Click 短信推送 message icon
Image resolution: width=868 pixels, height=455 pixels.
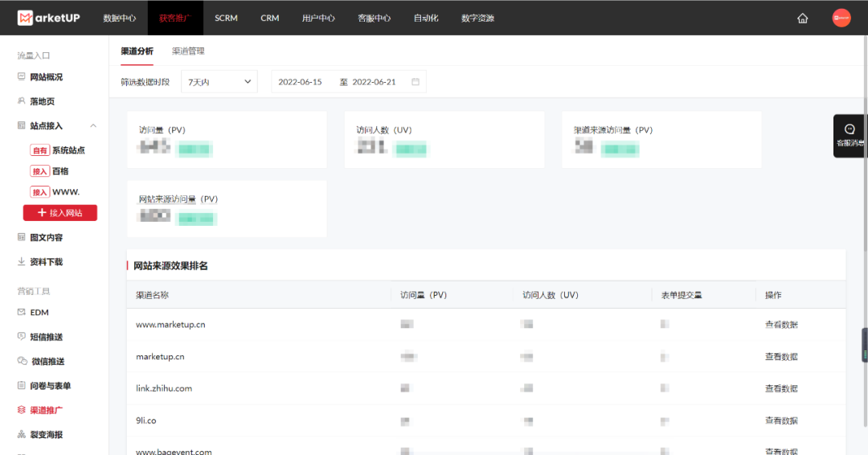[x=21, y=337]
